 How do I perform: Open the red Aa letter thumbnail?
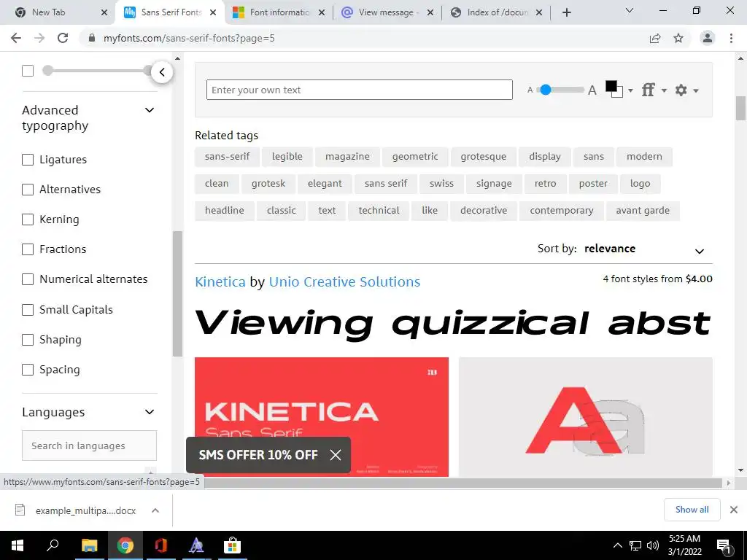[x=586, y=416]
